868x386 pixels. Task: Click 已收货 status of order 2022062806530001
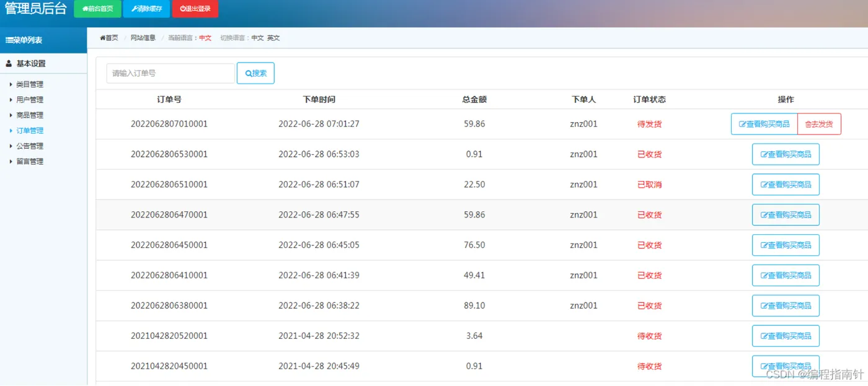click(x=649, y=154)
